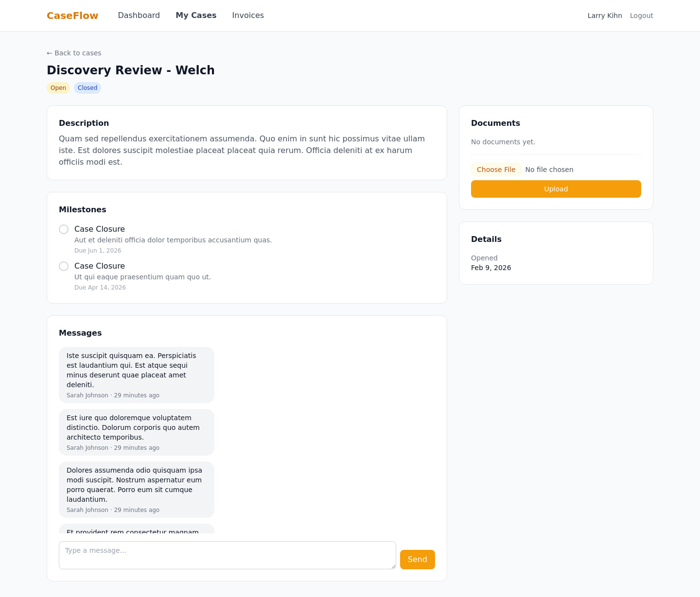700x597 pixels.
Task: Select the Open status badge
Action: (58, 88)
